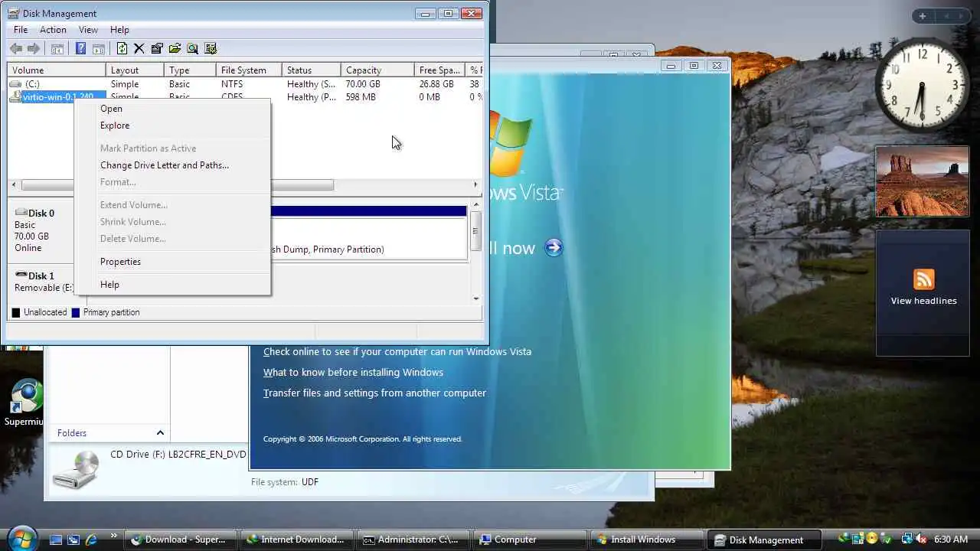Open the blue Help question mark toolbar icon
The width and height of the screenshot is (980, 551).
(x=80, y=48)
